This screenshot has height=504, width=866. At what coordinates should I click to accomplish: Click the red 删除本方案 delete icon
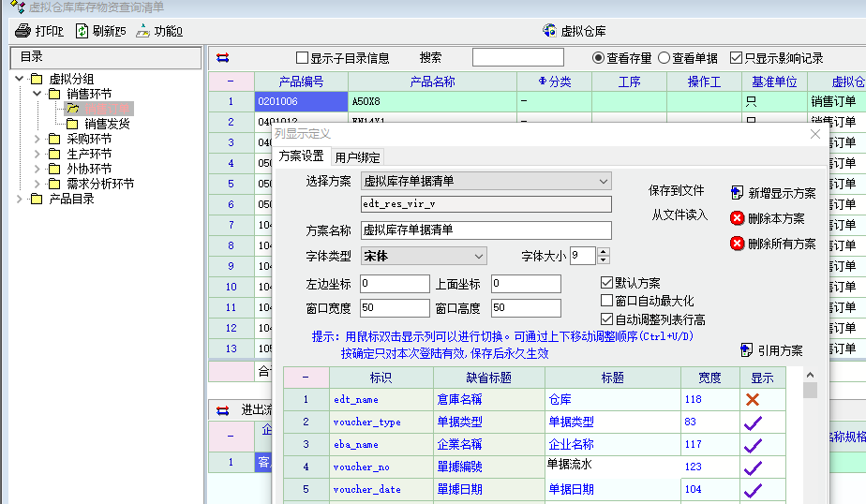[x=737, y=218]
